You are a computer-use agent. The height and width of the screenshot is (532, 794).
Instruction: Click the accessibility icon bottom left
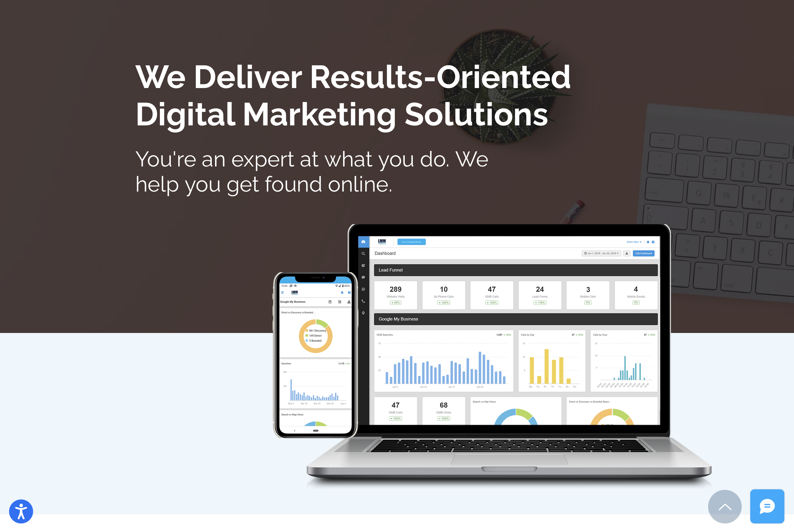click(x=21, y=511)
